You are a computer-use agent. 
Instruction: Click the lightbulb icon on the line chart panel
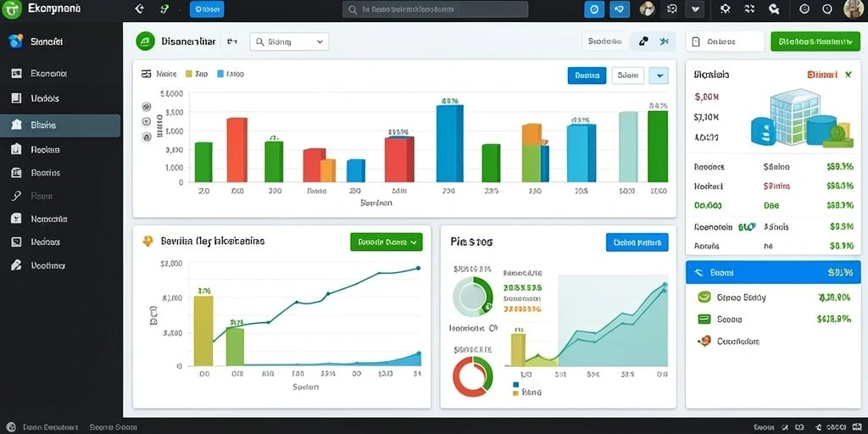(x=147, y=241)
